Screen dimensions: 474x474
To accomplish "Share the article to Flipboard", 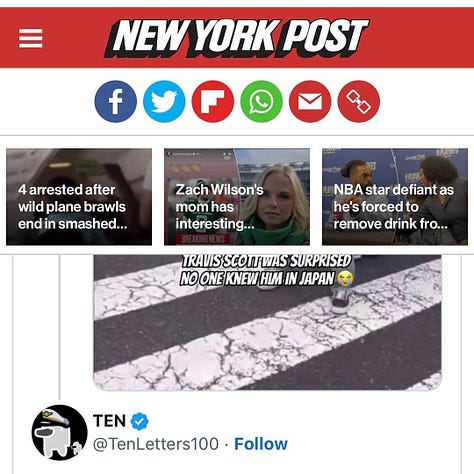I will click(x=213, y=101).
